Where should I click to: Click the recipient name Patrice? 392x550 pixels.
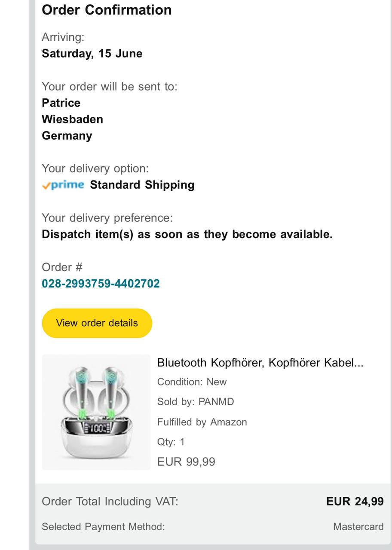point(61,103)
